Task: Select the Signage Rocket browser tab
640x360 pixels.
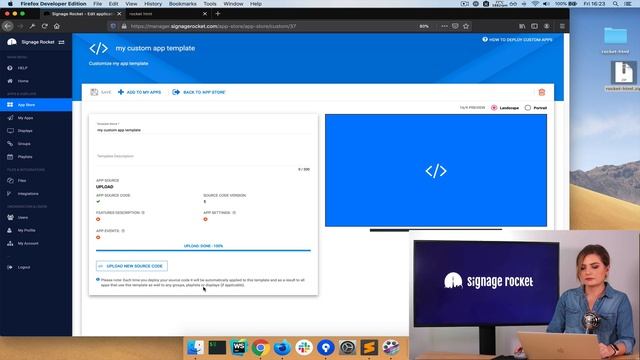Action: tap(82, 14)
